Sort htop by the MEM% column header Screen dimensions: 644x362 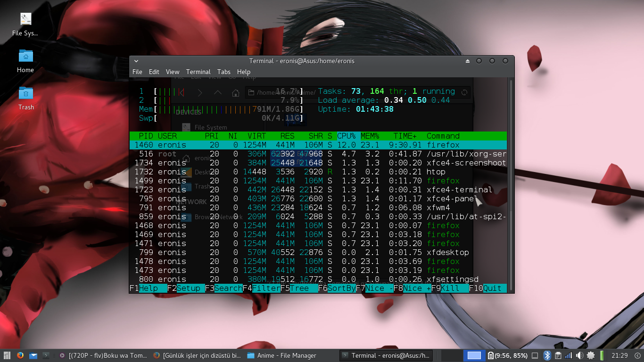[x=370, y=136]
